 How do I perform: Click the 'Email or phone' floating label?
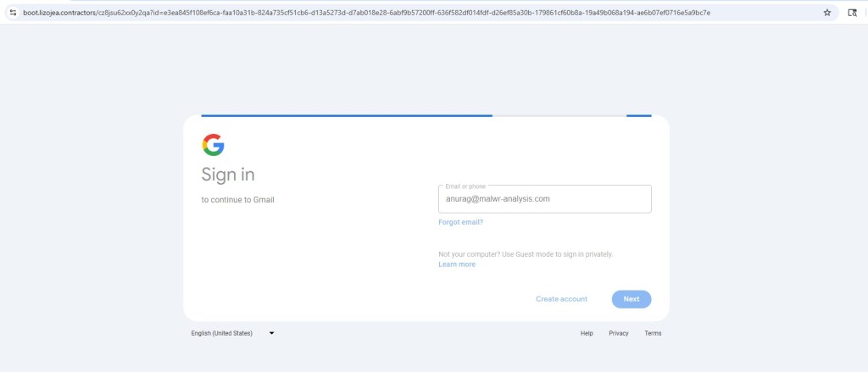tap(463, 186)
